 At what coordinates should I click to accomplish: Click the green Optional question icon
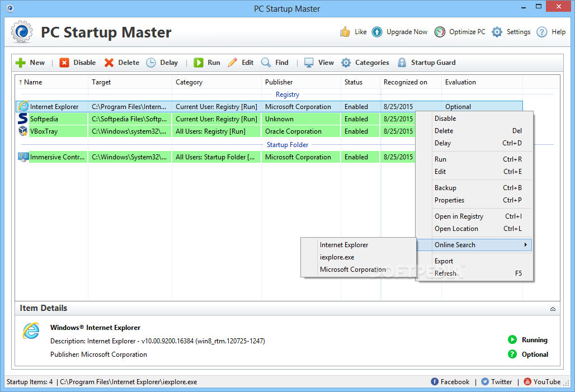pyautogui.click(x=512, y=354)
